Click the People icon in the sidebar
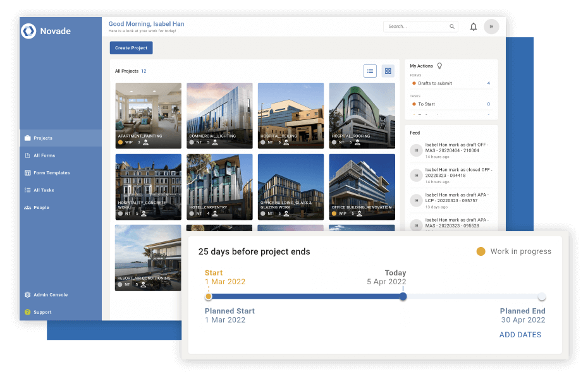This screenshot has width=588, height=379. click(x=27, y=207)
